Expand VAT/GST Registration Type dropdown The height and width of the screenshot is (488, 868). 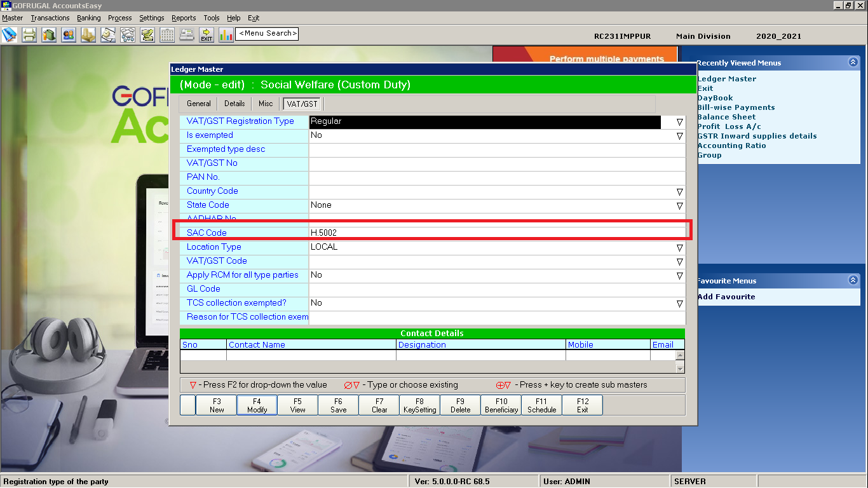pyautogui.click(x=679, y=121)
